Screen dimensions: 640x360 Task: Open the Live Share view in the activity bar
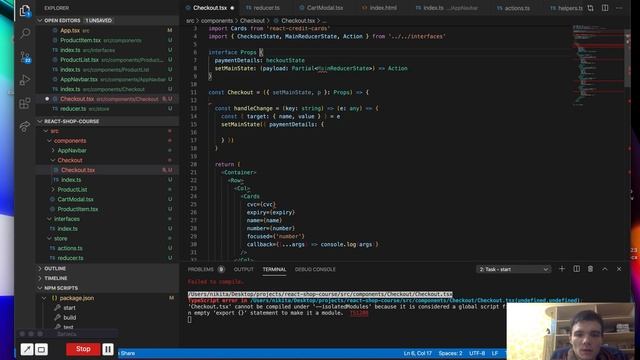click(25, 127)
